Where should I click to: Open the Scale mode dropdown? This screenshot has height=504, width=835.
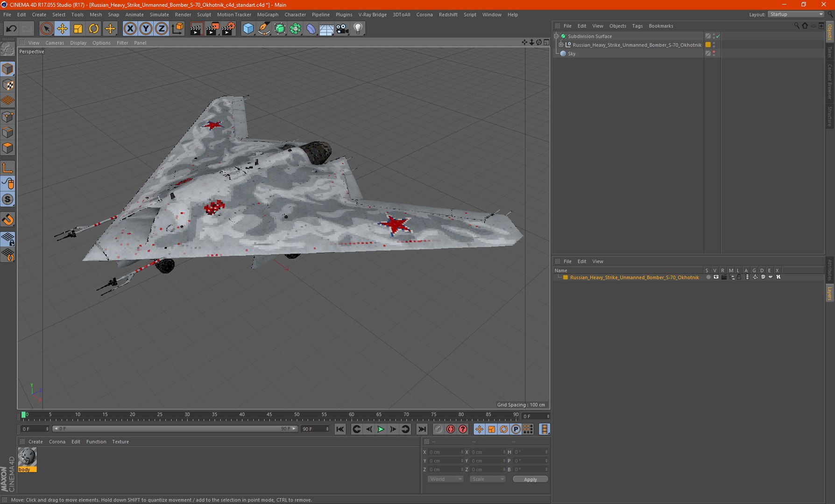[487, 479]
